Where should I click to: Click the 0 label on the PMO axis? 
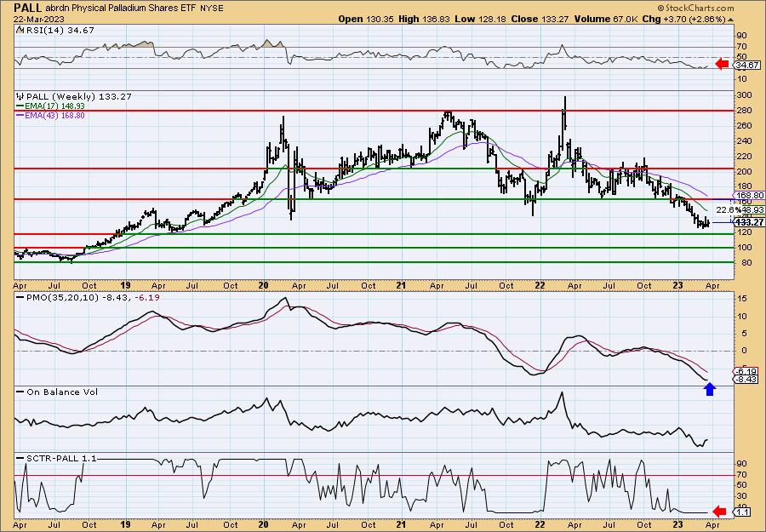pos(744,351)
